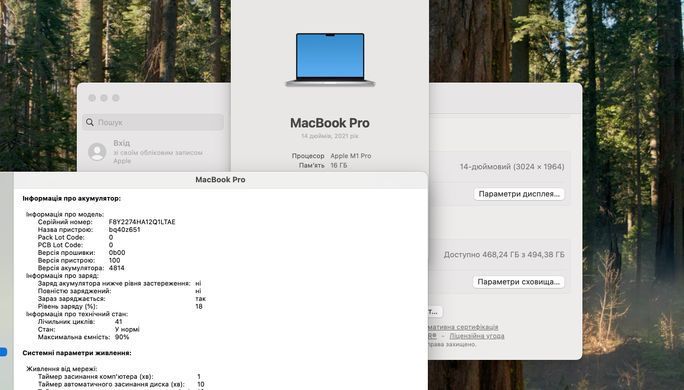Image resolution: width=684 pixels, height=390 pixels.
Task: Select the Версія прошивки 0b00 row
Action: [x=82, y=253]
